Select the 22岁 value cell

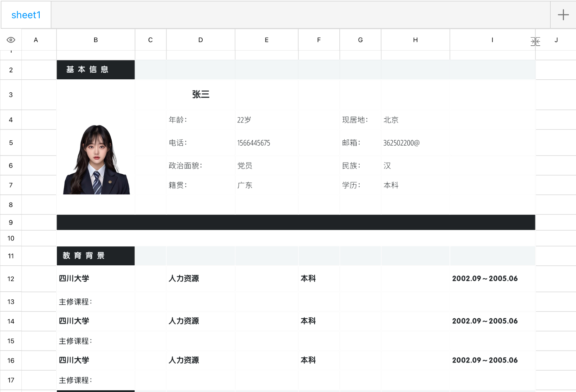click(267, 120)
